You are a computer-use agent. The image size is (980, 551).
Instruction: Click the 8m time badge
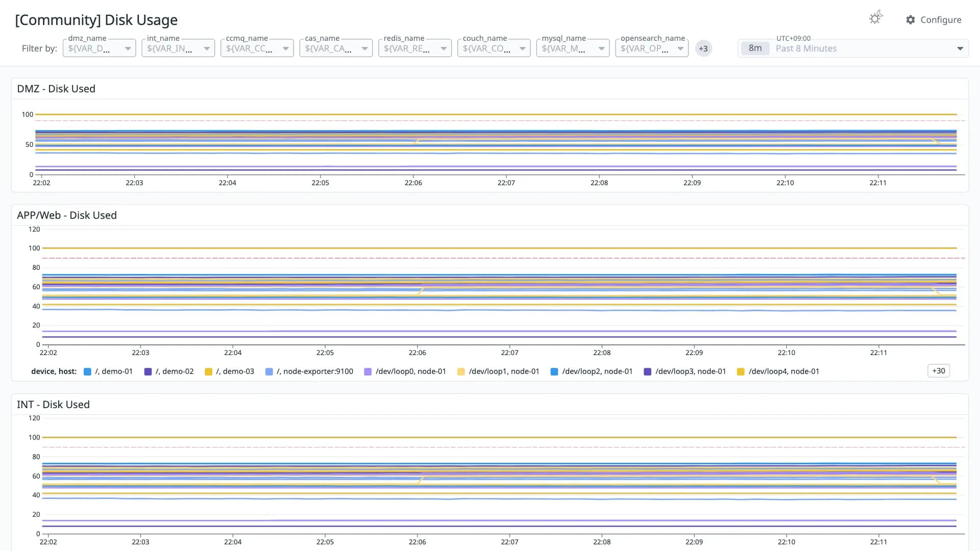pyautogui.click(x=755, y=48)
